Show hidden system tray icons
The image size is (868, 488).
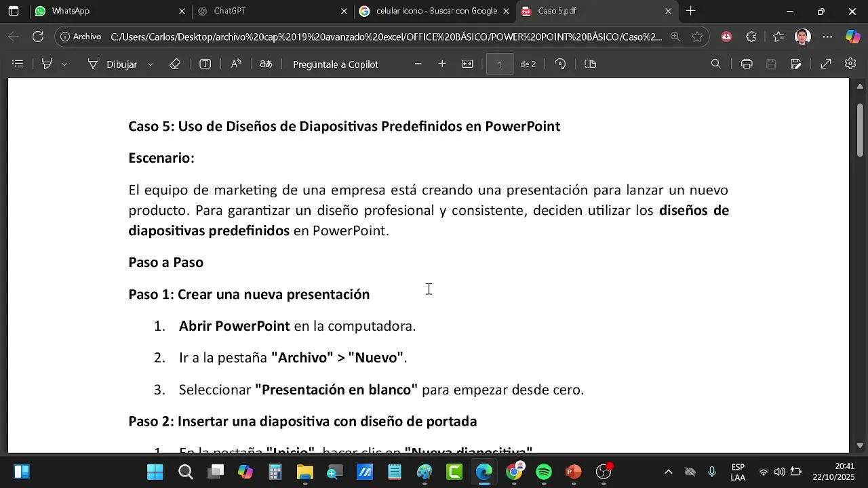[x=669, y=472]
